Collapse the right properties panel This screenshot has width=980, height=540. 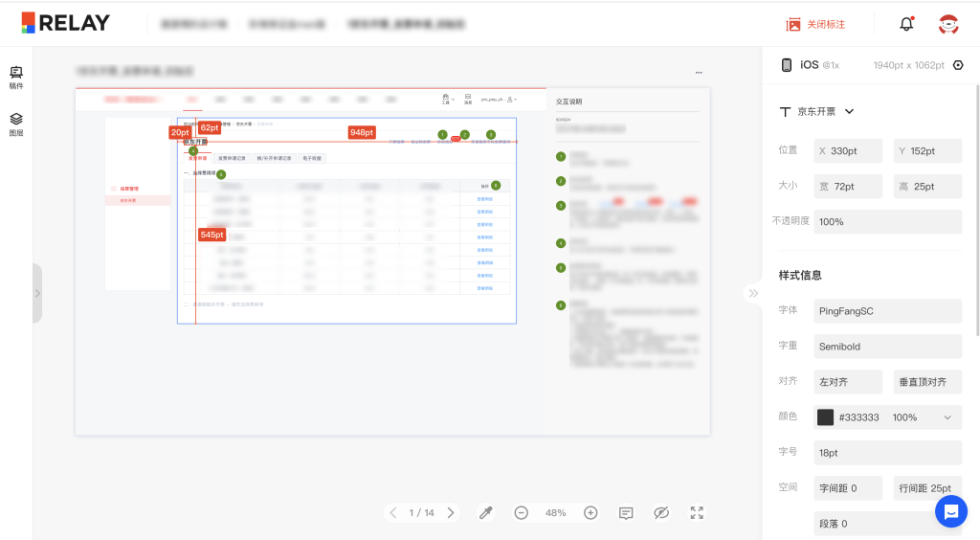pos(753,293)
